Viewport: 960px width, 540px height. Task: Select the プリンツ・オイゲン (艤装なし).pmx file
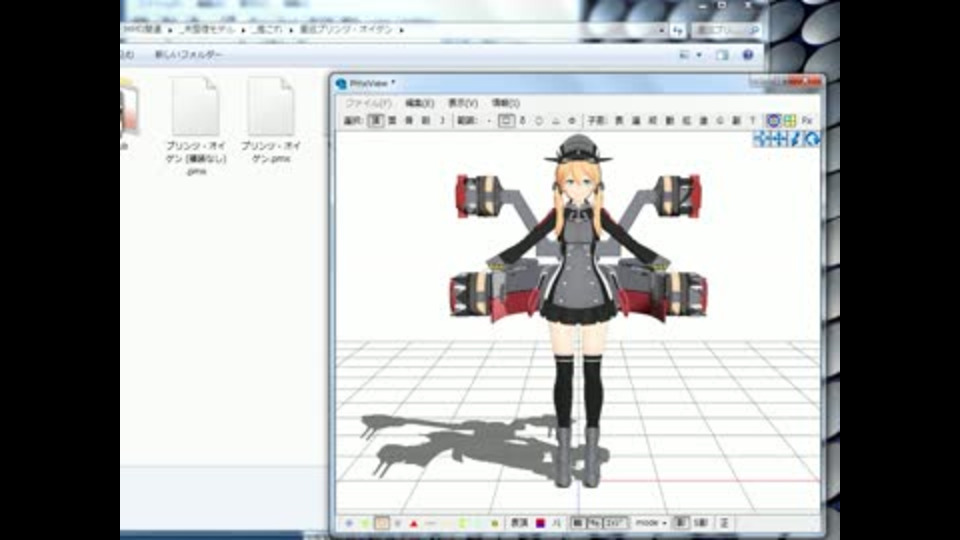196,126
